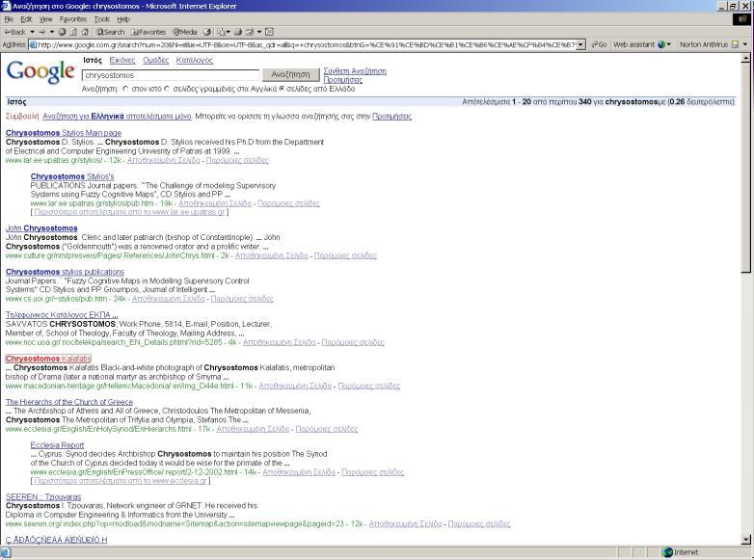Image resolution: width=754 pixels, height=560 pixels.
Task: Expand the Mail button dropdown arrow
Action: [228, 32]
